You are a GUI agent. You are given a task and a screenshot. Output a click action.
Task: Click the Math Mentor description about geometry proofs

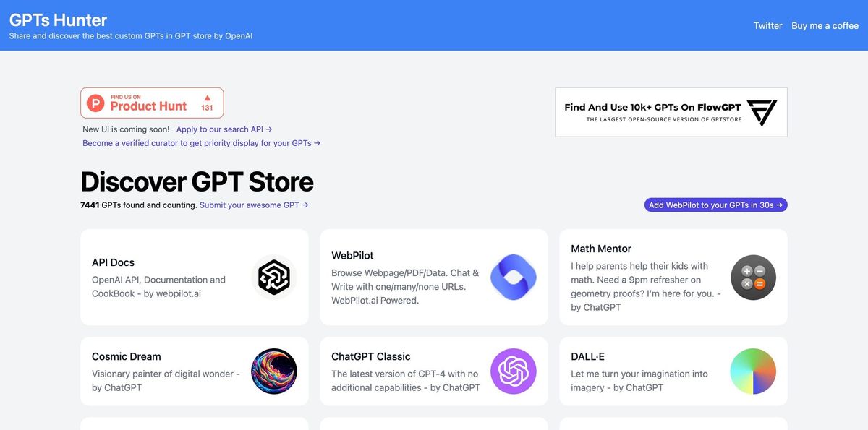[646, 286]
